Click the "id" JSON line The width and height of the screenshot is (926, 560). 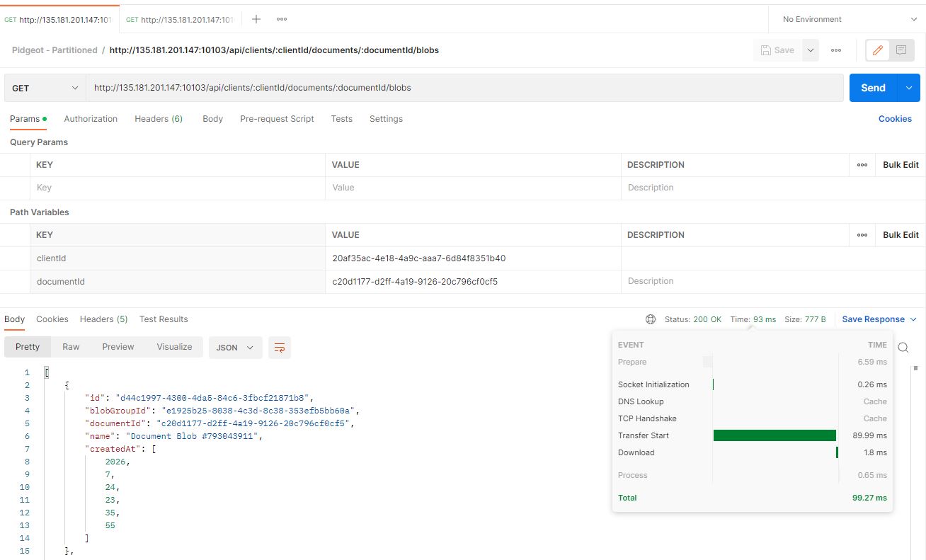198,398
